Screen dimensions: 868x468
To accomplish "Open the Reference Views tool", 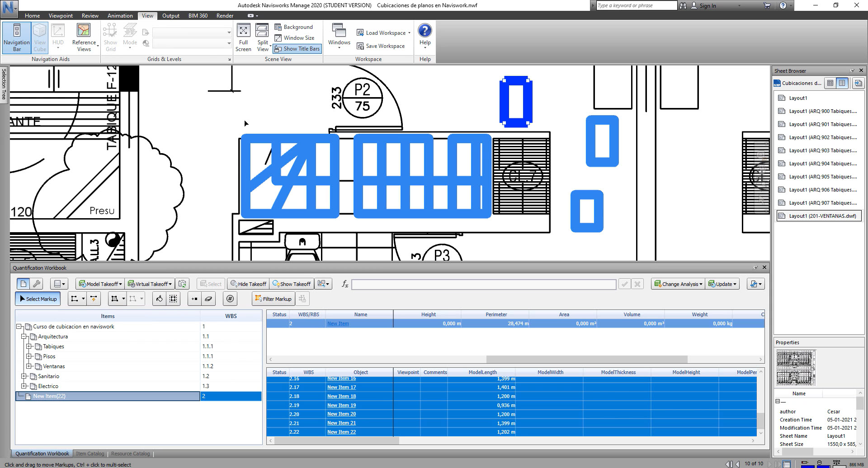I will click(x=84, y=37).
